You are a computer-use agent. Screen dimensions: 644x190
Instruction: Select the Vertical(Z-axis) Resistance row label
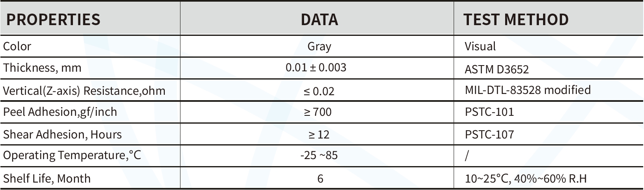(x=84, y=91)
